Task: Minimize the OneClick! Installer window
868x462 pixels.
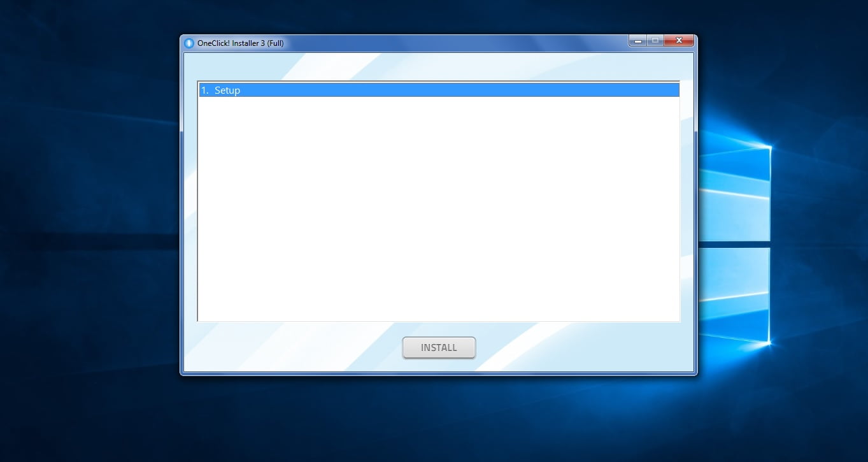Action: [x=637, y=41]
